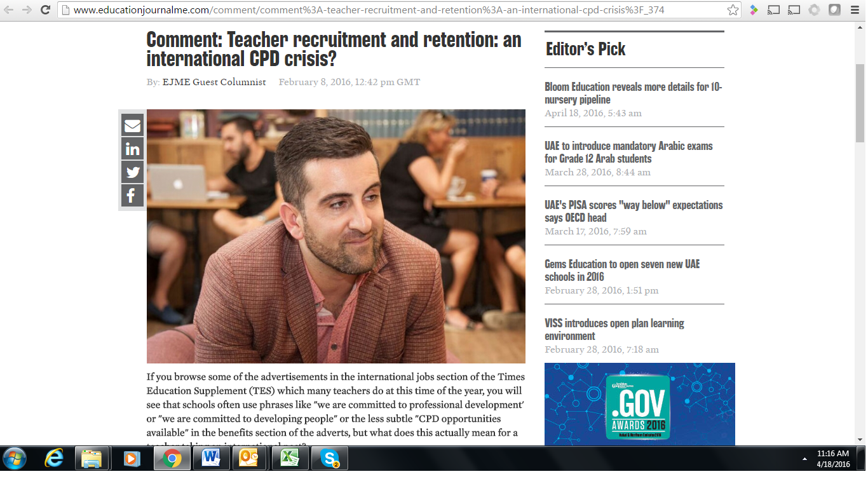This screenshot has width=868, height=488.
Task: Bookmark this page with the star icon
Action: pos(733,10)
